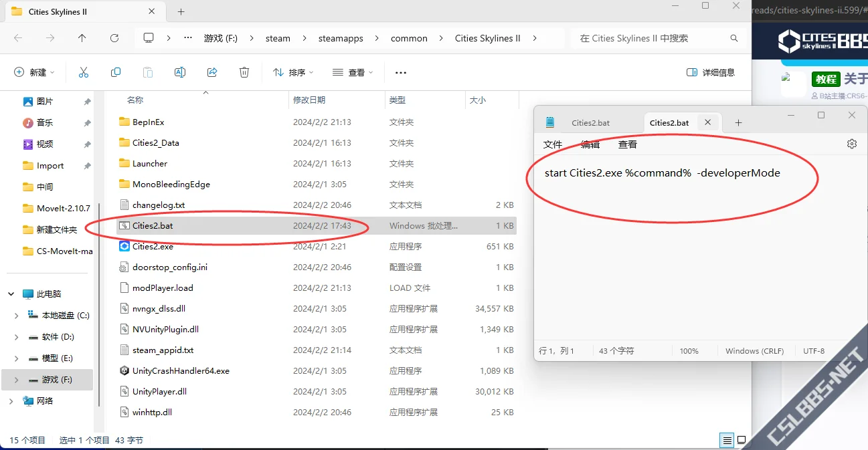Switch to large thumbnails view icon
Screen dimensions: 868x450
(x=742, y=440)
